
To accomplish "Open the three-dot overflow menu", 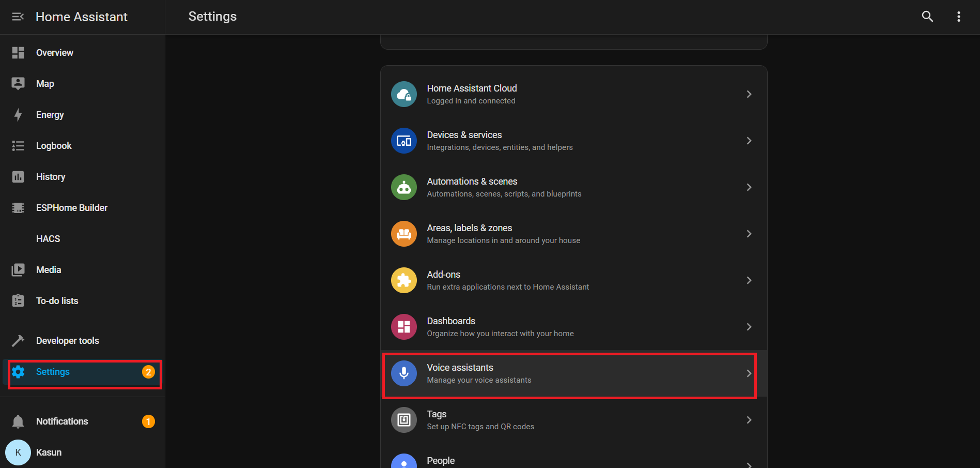I will point(959,17).
